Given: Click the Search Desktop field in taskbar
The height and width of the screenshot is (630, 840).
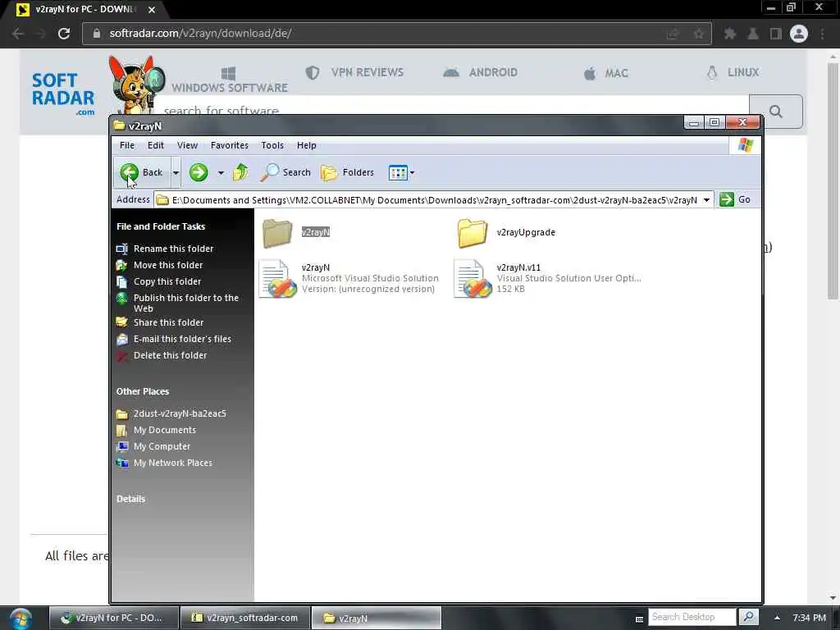Looking at the screenshot, I should [692, 617].
